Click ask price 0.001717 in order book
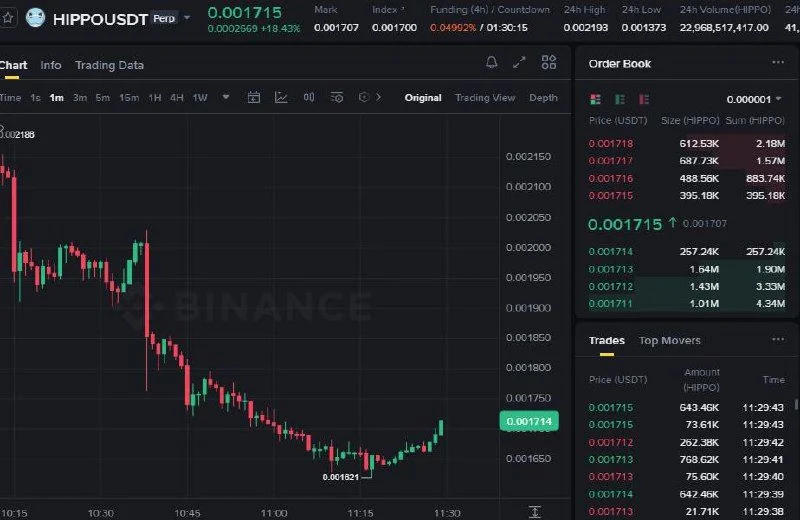The image size is (800, 520). [611, 161]
